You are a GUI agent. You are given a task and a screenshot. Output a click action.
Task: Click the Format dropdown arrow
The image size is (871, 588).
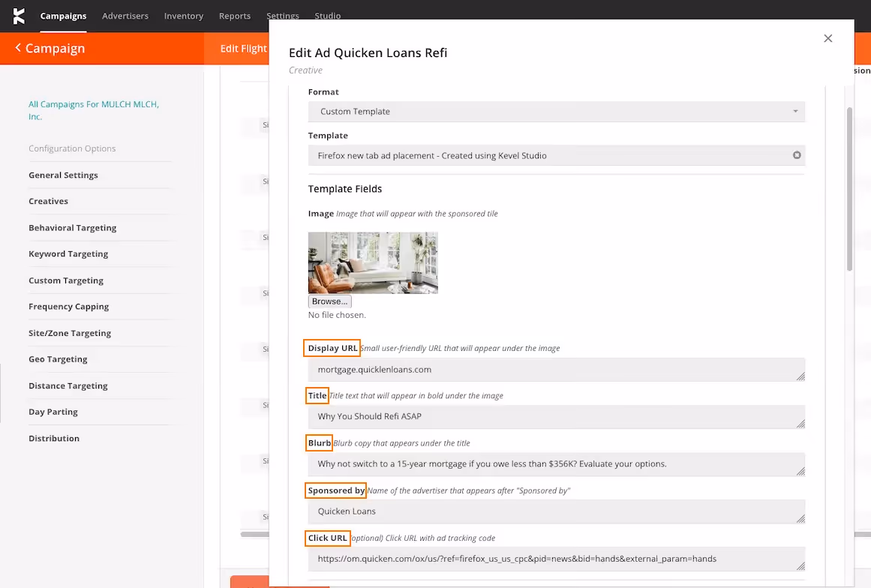point(795,111)
